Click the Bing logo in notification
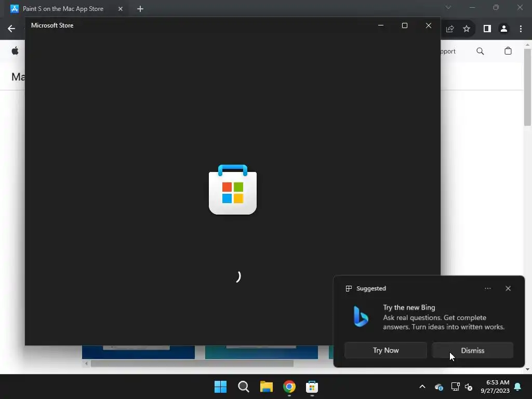The height and width of the screenshot is (399, 532). (361, 316)
